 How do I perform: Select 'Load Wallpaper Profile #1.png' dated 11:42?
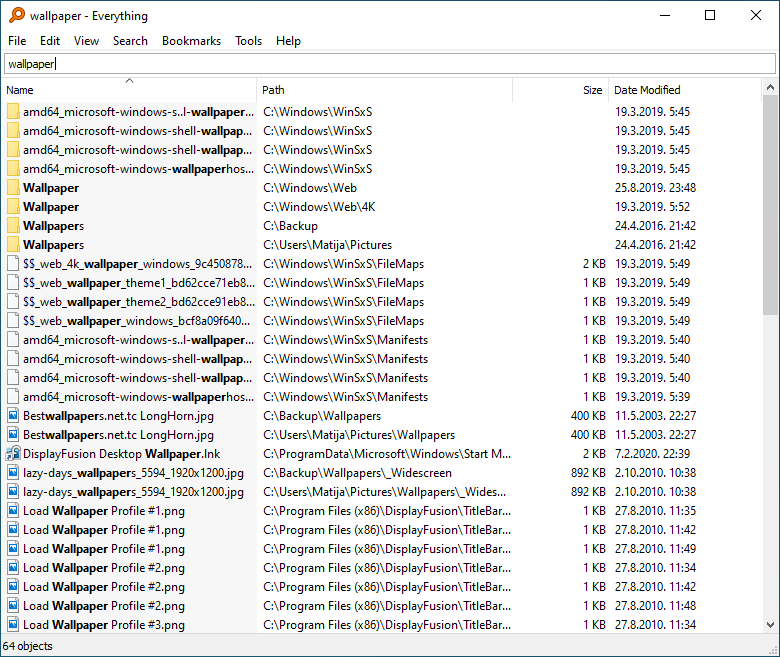(x=103, y=530)
